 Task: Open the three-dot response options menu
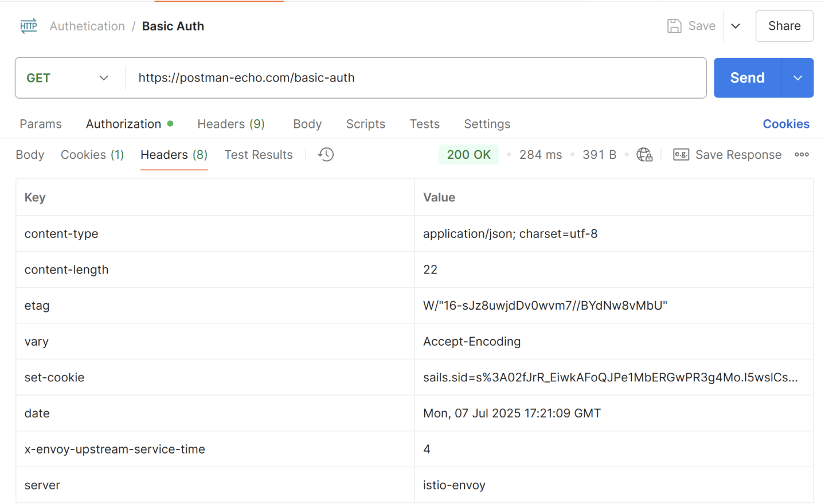tap(801, 154)
